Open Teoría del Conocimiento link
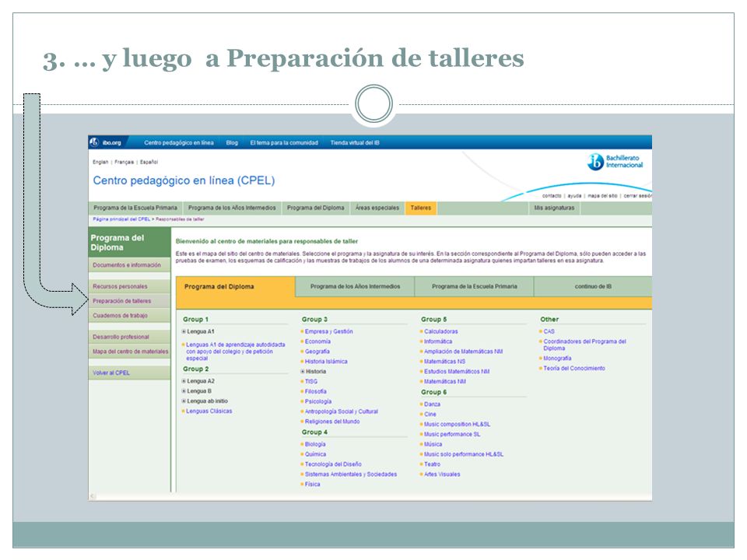The image size is (747, 560). coord(574,368)
